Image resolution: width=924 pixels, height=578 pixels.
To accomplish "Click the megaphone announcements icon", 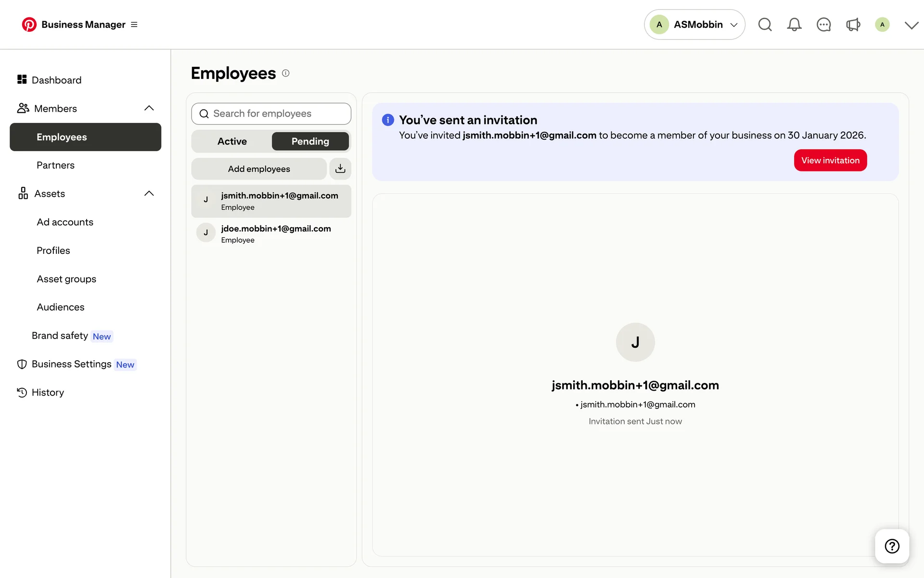I will [x=853, y=25].
